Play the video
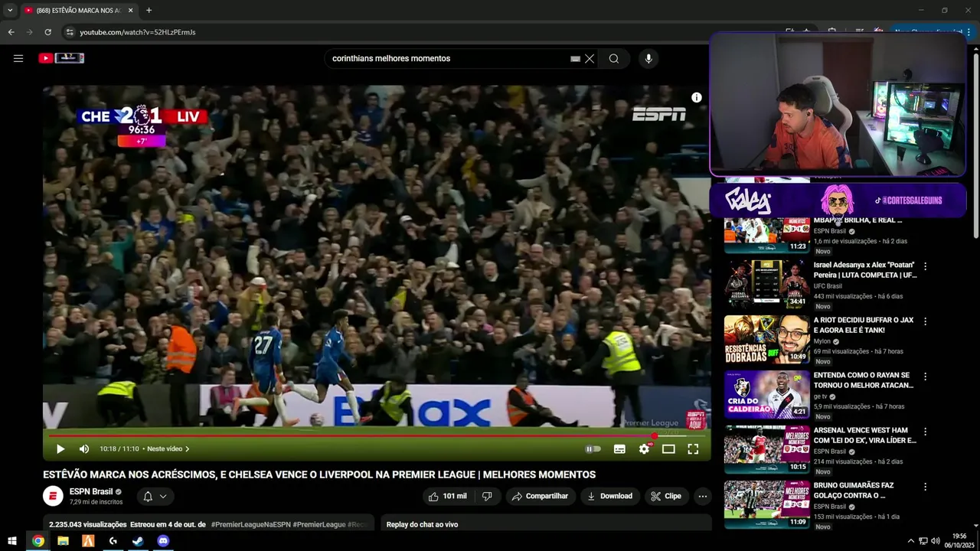Screen dimensions: 980x551 60,449
